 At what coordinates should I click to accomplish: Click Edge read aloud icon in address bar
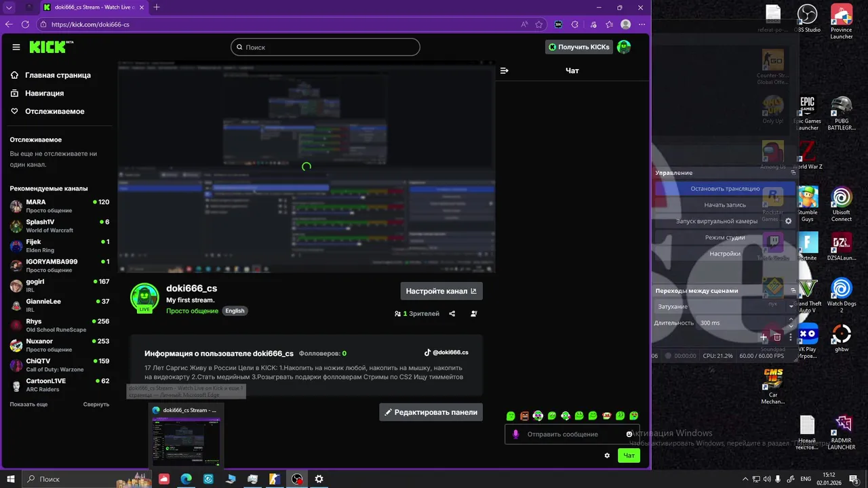[524, 24]
